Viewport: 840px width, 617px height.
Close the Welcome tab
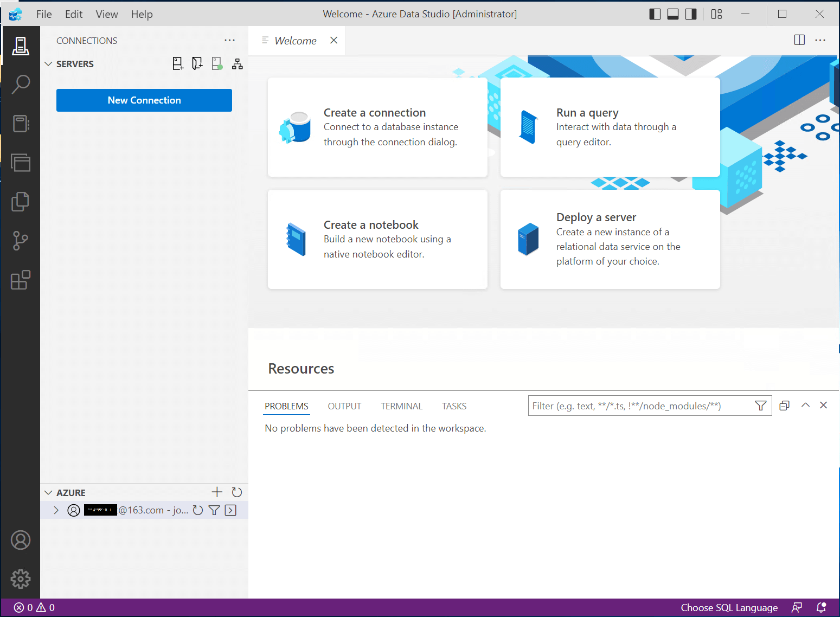[334, 40]
